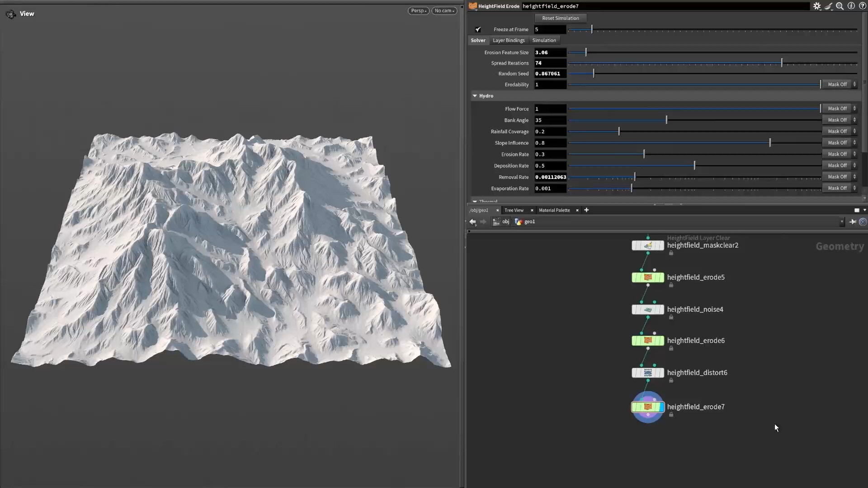Select the texture/material icon next to gear
Image resolution: width=868 pixels, height=488 pixels.
(828, 6)
